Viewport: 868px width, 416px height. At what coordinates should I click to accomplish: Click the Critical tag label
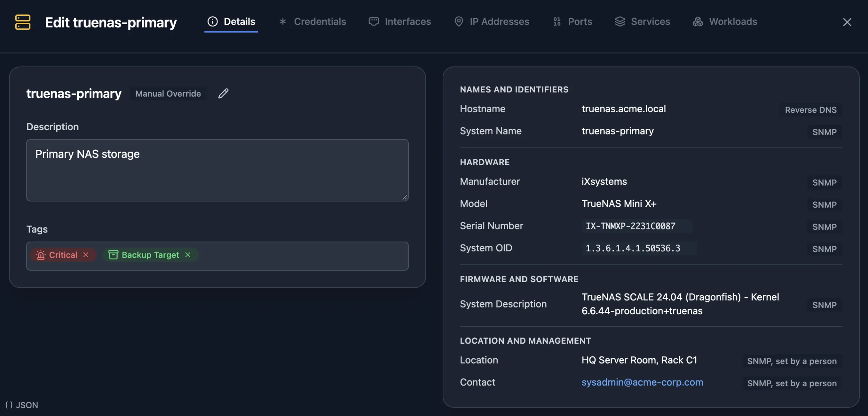pos(63,255)
